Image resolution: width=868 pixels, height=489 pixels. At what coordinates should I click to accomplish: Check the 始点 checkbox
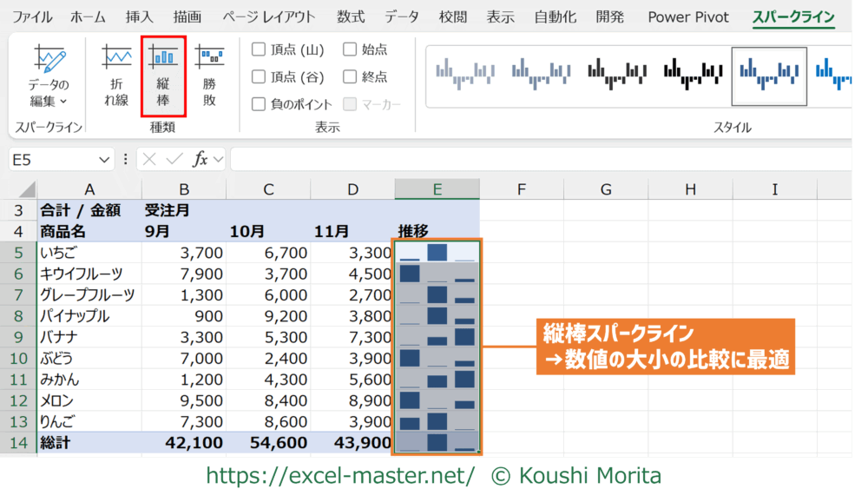(350, 50)
